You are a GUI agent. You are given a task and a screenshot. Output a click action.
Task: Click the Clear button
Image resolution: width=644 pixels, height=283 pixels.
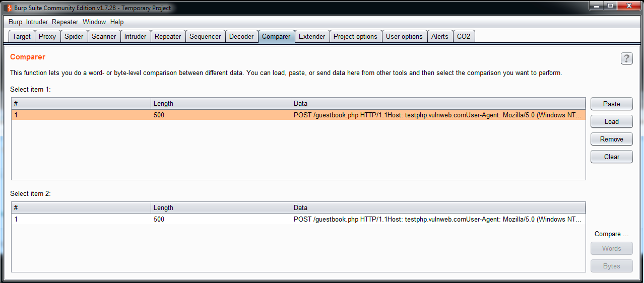[612, 157]
